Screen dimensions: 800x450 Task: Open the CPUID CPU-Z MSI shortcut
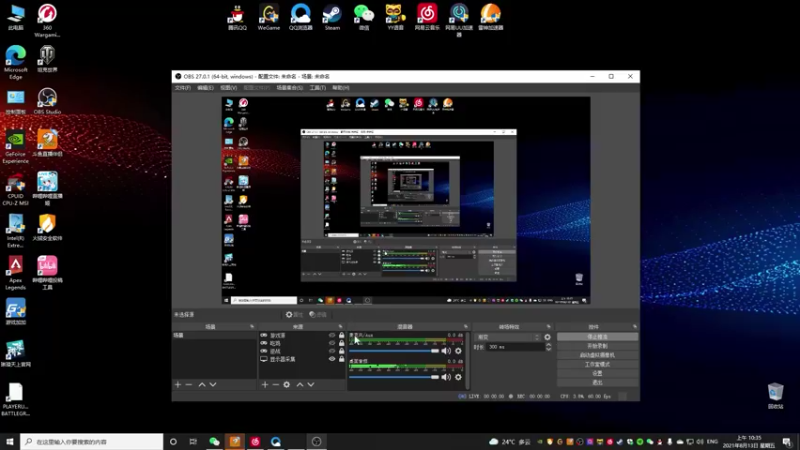(x=15, y=189)
